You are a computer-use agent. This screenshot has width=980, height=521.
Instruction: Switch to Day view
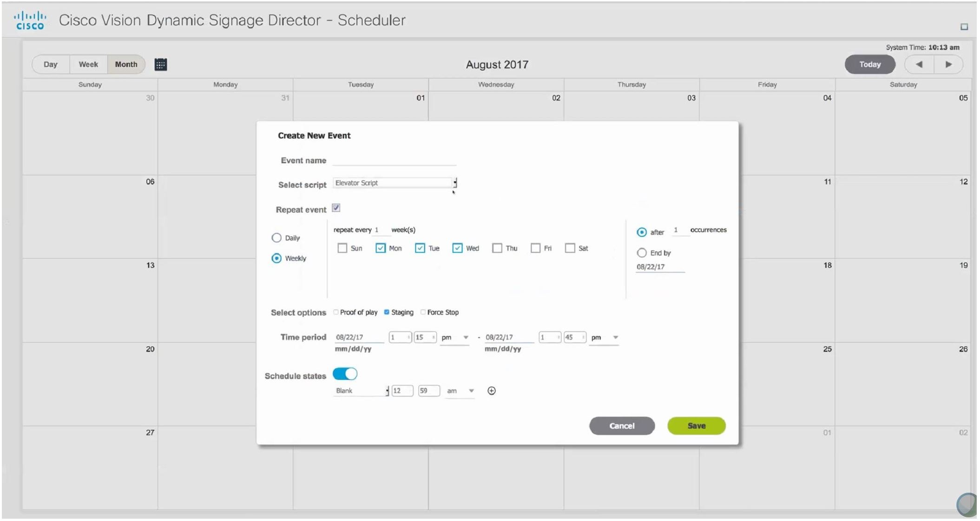(51, 65)
